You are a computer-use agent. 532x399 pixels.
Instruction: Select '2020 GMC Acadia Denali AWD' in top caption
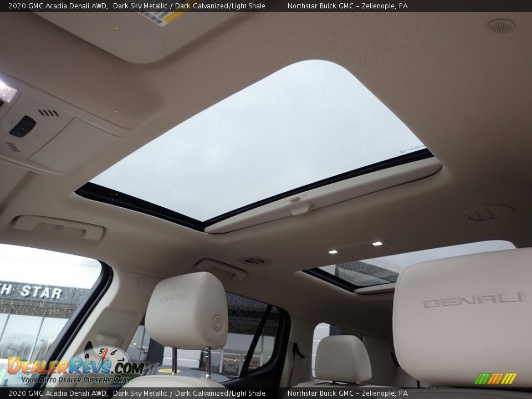tap(57, 6)
